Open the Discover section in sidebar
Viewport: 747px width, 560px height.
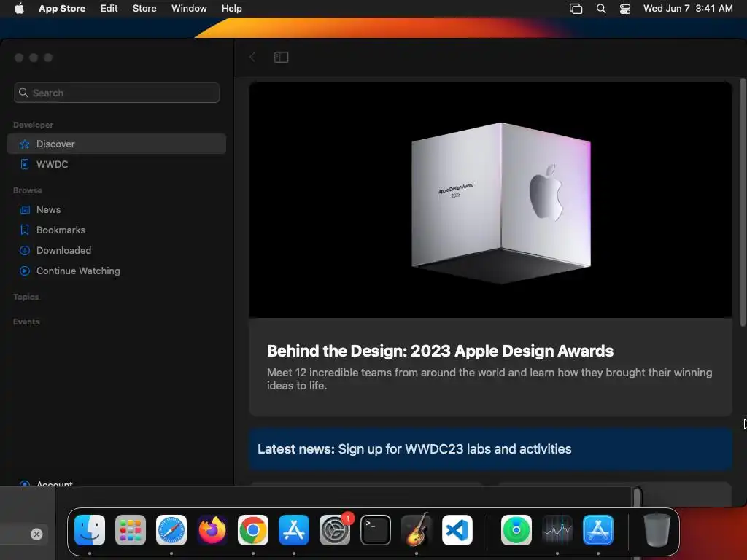(x=116, y=144)
